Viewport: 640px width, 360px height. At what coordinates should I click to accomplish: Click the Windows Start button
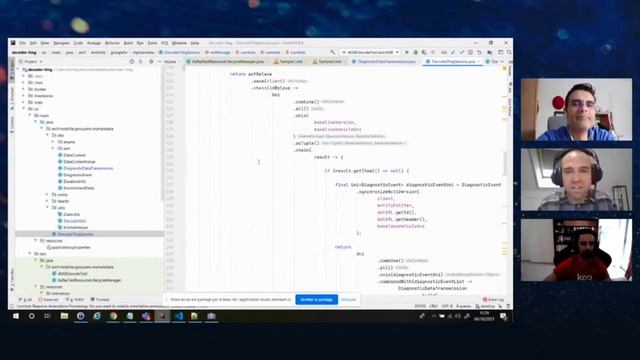click(x=16, y=316)
